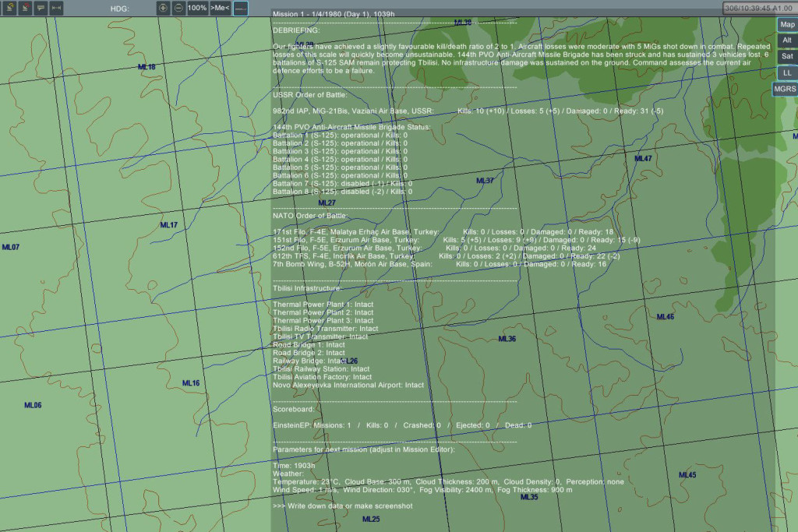Viewport: 798px width, 532px height.
Task: Switch to Sat satellite view mode
Action: pyautogui.click(x=787, y=56)
